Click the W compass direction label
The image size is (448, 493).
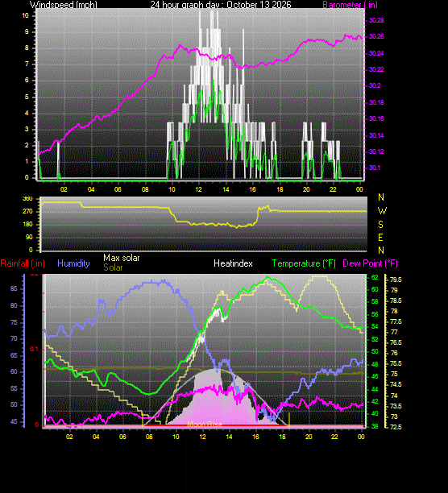pyautogui.click(x=382, y=211)
